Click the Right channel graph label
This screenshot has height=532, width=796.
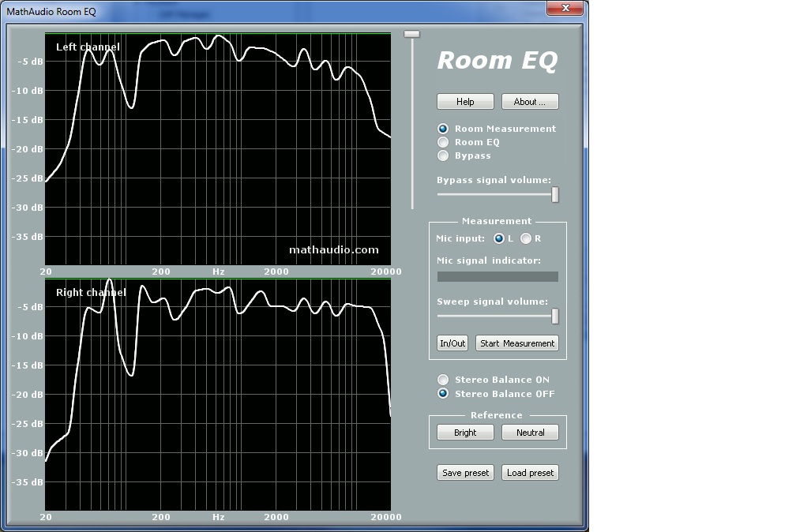(x=91, y=292)
